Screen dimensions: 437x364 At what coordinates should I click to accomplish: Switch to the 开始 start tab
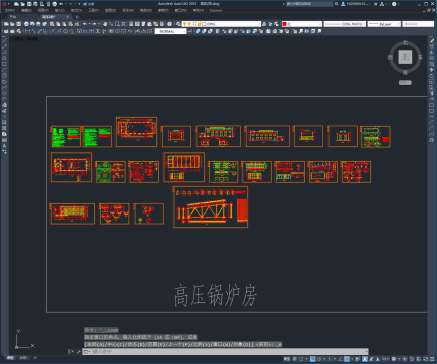(13, 17)
